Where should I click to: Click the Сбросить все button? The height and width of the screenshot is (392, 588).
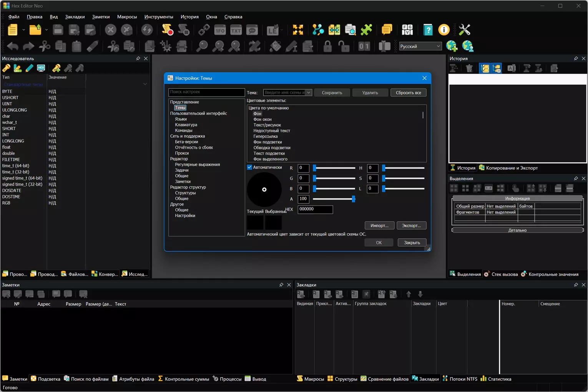click(x=409, y=93)
